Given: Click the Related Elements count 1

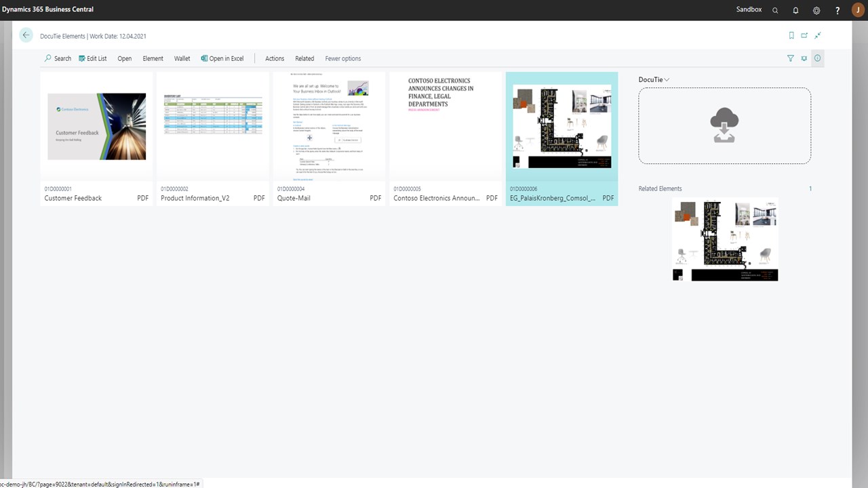Looking at the screenshot, I should pos(810,188).
